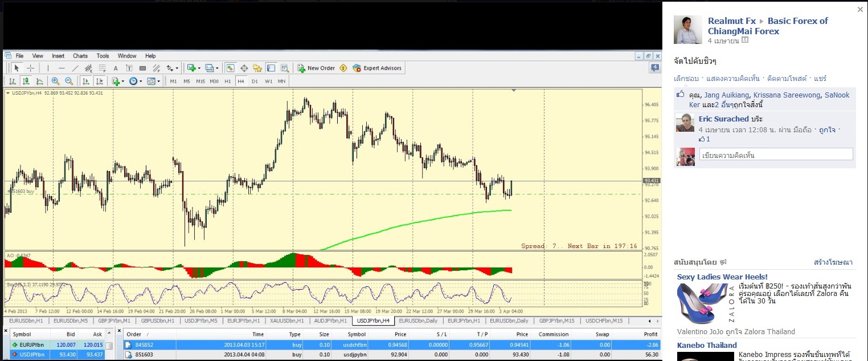Toggle the Terminal window button
The image size is (868, 361).
click(x=271, y=68)
